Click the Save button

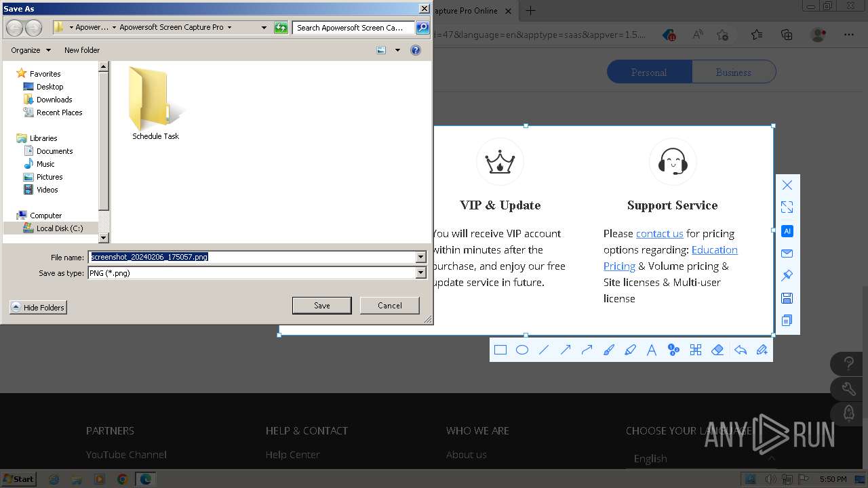(x=322, y=306)
